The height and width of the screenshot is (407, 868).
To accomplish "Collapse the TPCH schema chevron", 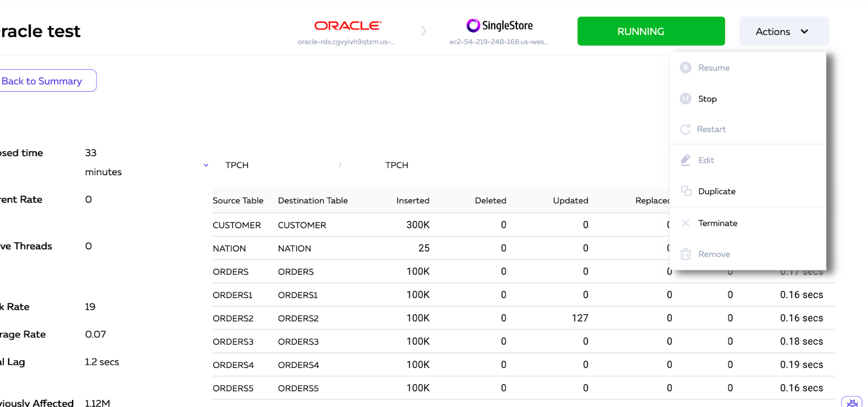I will click(x=206, y=165).
